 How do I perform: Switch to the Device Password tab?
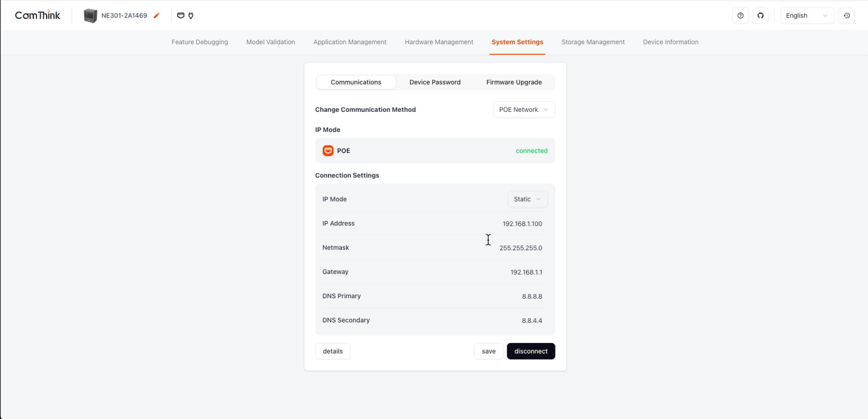coord(435,82)
